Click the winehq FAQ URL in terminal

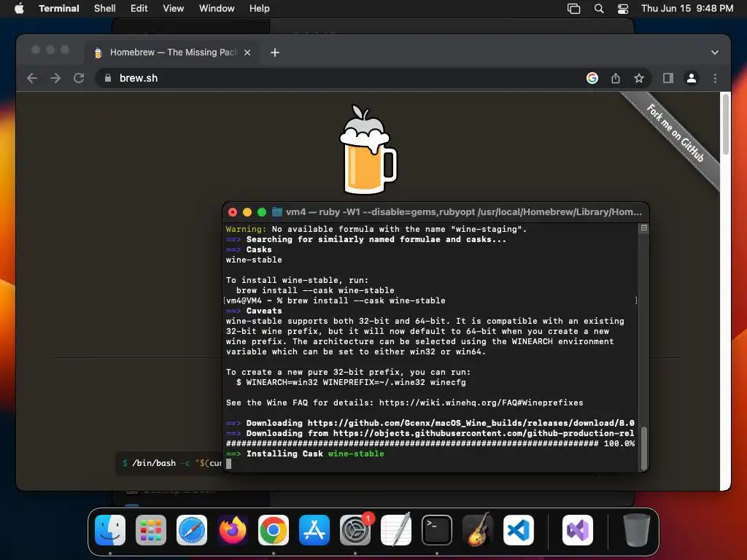[481, 402]
